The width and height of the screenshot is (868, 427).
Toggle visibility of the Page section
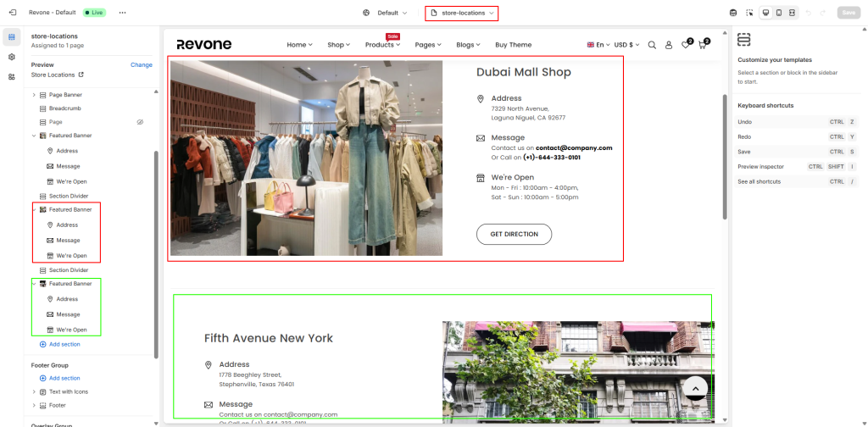coord(140,122)
